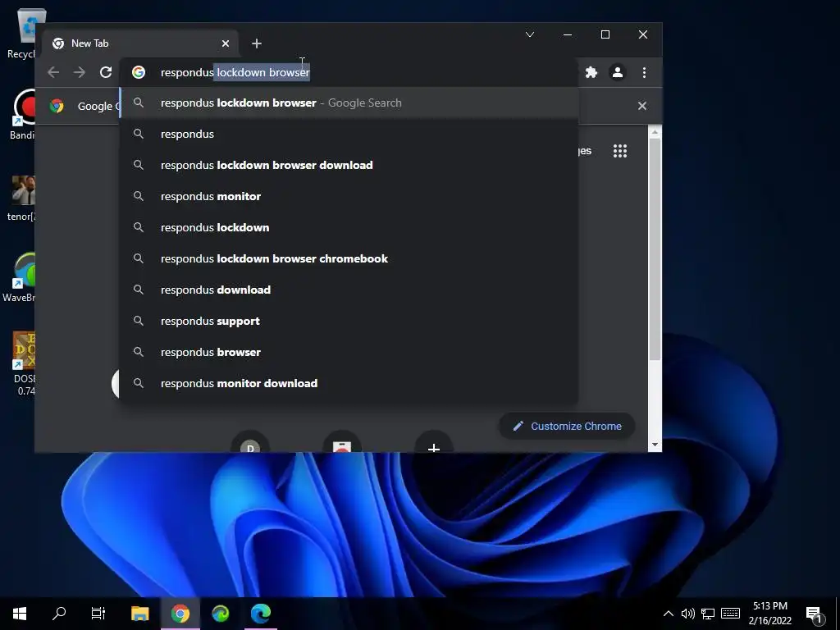Click the address bar text field

348,72
